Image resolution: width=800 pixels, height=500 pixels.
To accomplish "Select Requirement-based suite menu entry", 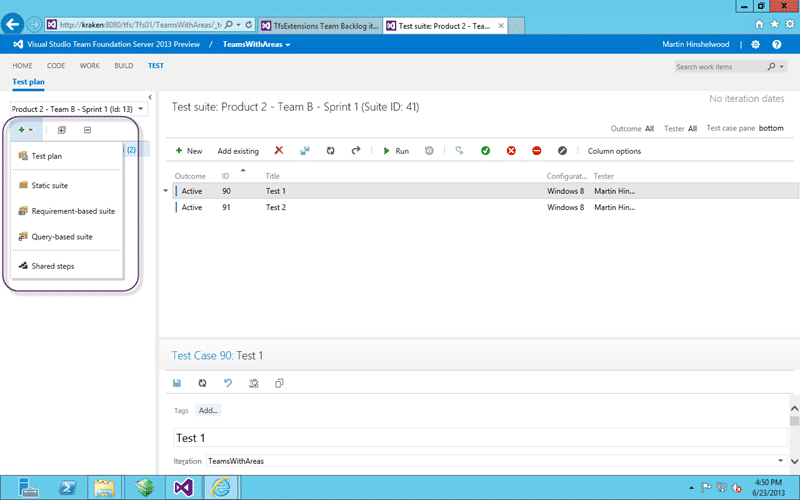I will [x=66, y=211].
